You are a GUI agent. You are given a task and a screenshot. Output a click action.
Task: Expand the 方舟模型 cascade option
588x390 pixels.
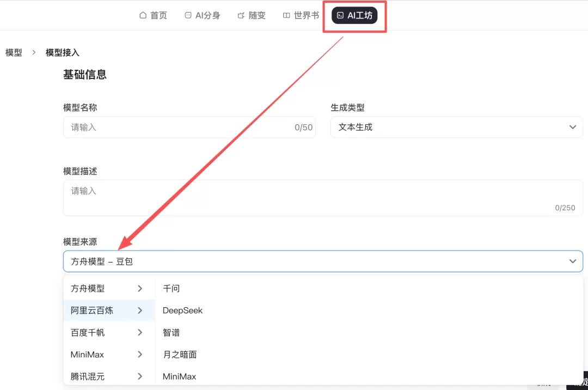pos(109,288)
